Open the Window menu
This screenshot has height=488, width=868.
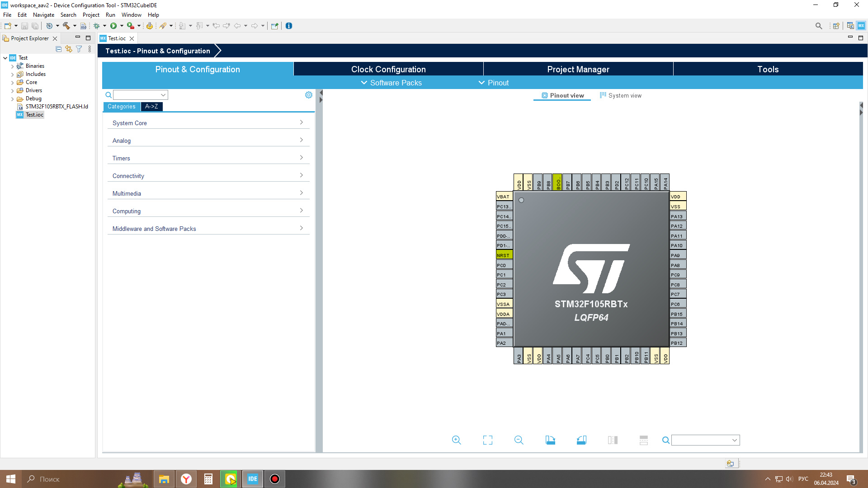[131, 15]
